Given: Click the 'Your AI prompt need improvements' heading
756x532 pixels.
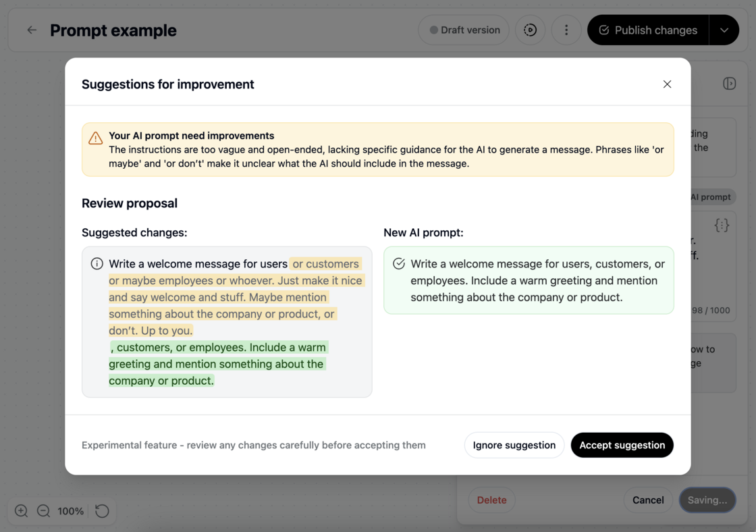Looking at the screenshot, I should [192, 136].
